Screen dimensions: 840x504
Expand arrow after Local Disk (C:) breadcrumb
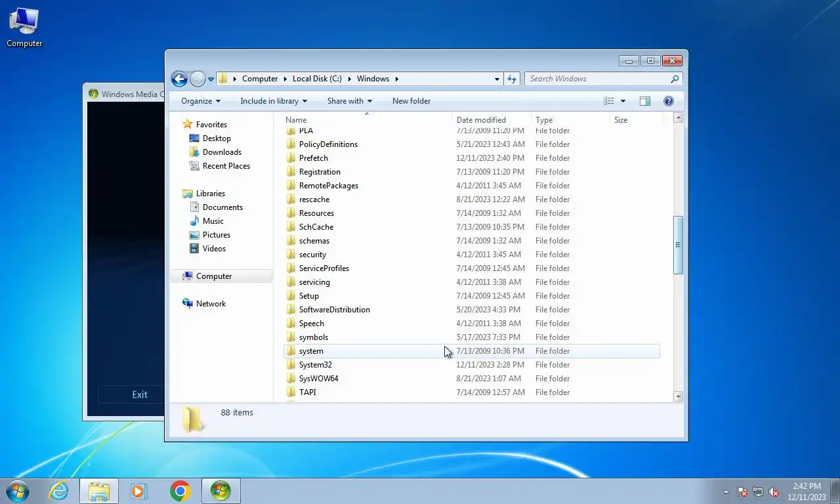349,79
